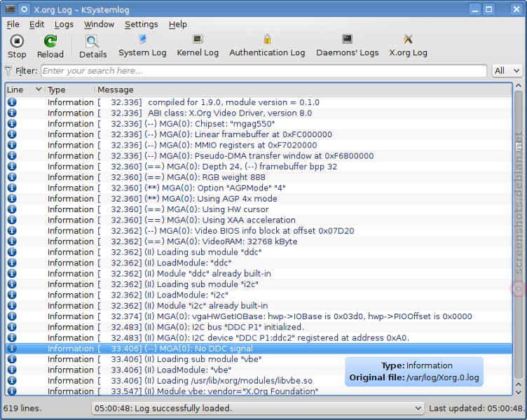Viewport: 527px width, 420px height.
Task: Click info icon of 'Chipset: mgag550' row
Action: (x=12, y=123)
